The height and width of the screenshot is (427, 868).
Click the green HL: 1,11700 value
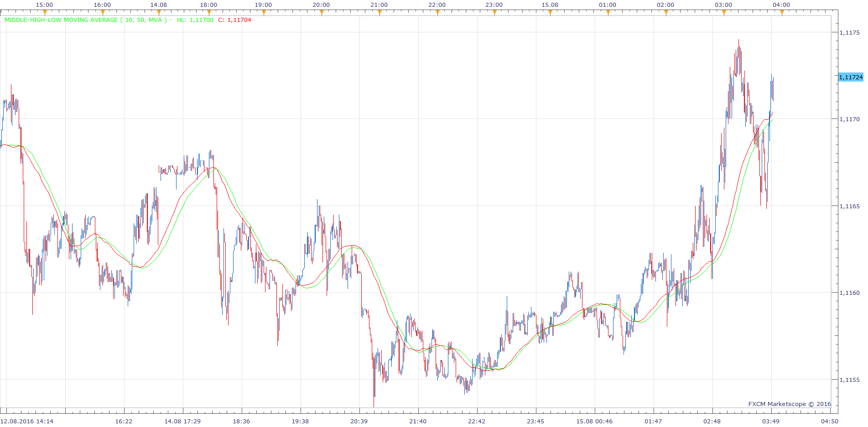pyautogui.click(x=195, y=20)
